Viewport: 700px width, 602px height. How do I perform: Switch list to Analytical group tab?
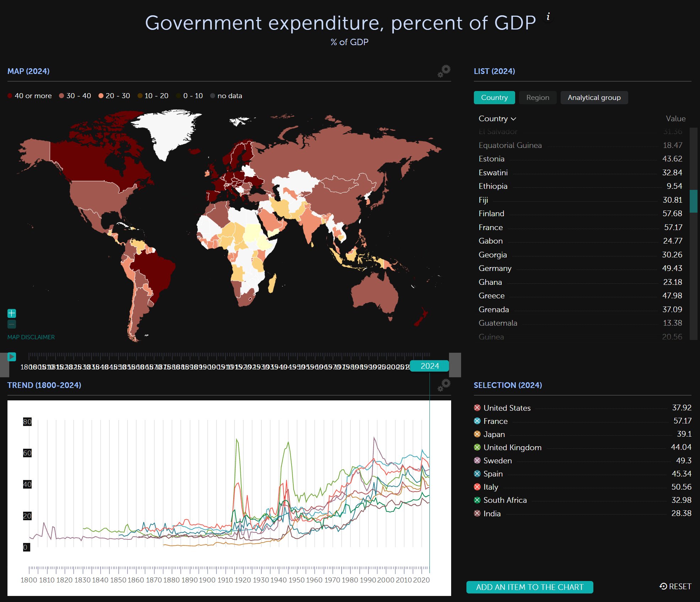(x=594, y=97)
